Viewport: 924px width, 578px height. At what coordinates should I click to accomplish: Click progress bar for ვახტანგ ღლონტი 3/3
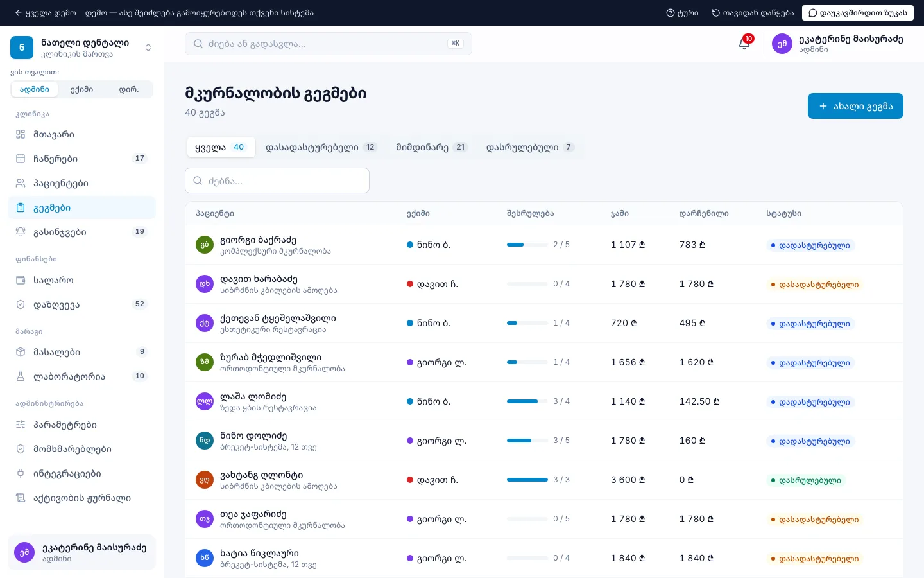527,480
